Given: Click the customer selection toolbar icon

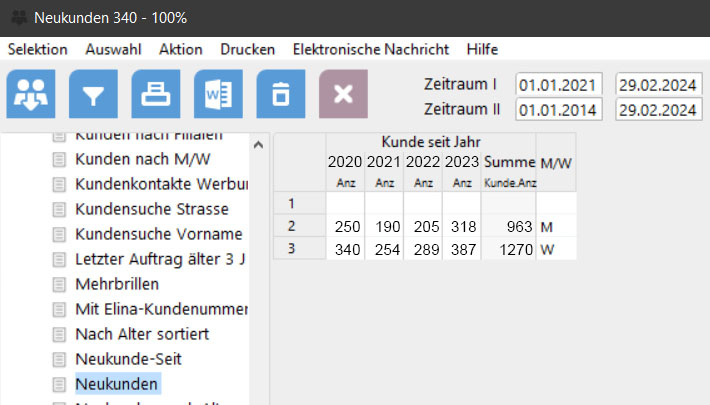Looking at the screenshot, I should pos(31,95).
